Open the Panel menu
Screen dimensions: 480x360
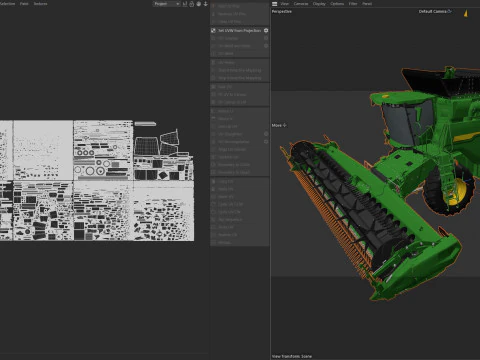[x=367, y=4]
